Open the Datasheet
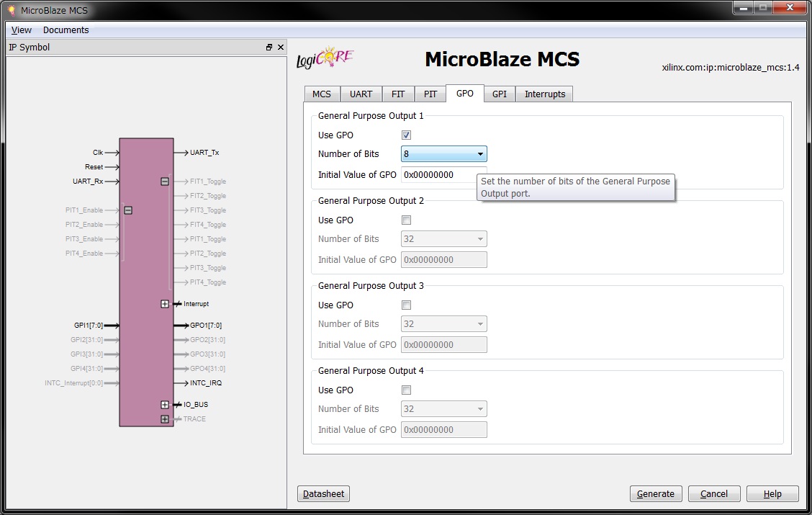 click(322, 493)
